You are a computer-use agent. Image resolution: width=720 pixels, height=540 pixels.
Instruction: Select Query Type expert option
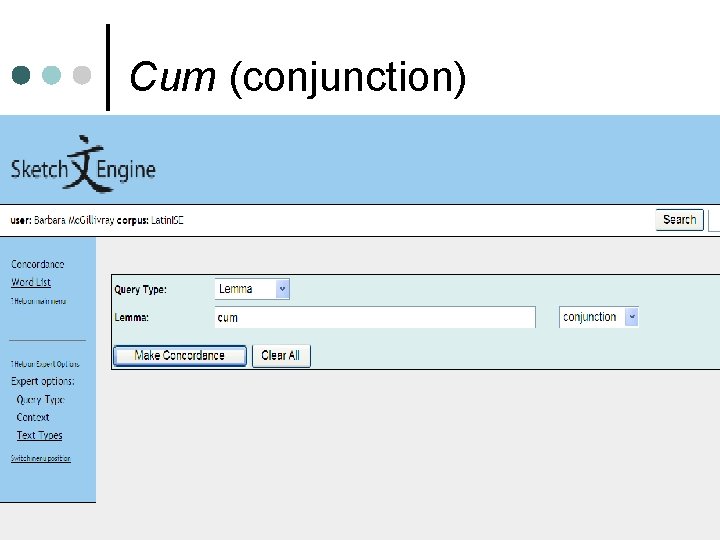pyautogui.click(x=40, y=400)
